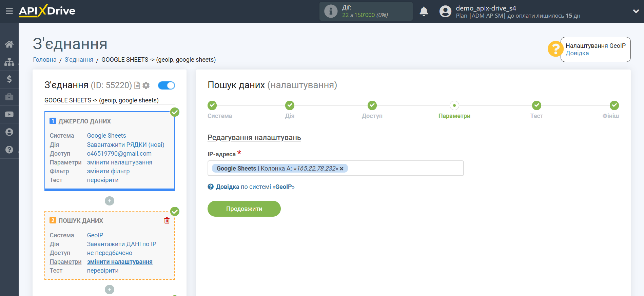Open help question sidebar icon

click(9, 150)
